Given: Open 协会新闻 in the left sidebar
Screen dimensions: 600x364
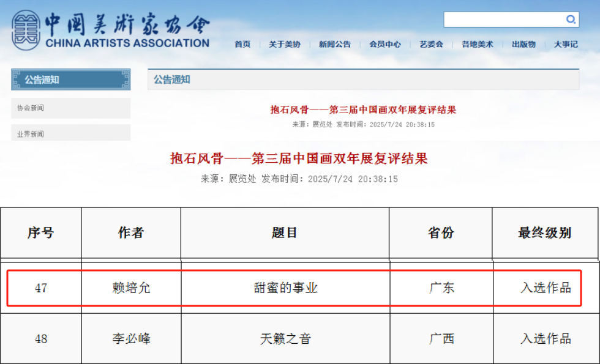Looking at the screenshot, I should 31,108.
